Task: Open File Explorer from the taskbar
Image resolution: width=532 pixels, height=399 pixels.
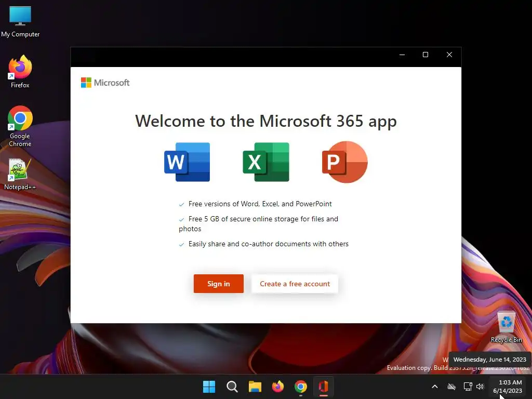Action: [x=255, y=387]
